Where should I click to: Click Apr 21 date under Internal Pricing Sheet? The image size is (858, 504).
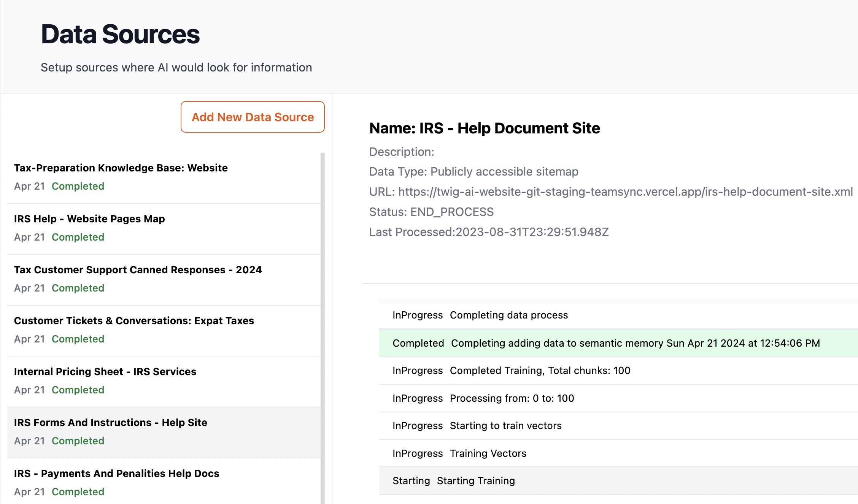click(29, 390)
